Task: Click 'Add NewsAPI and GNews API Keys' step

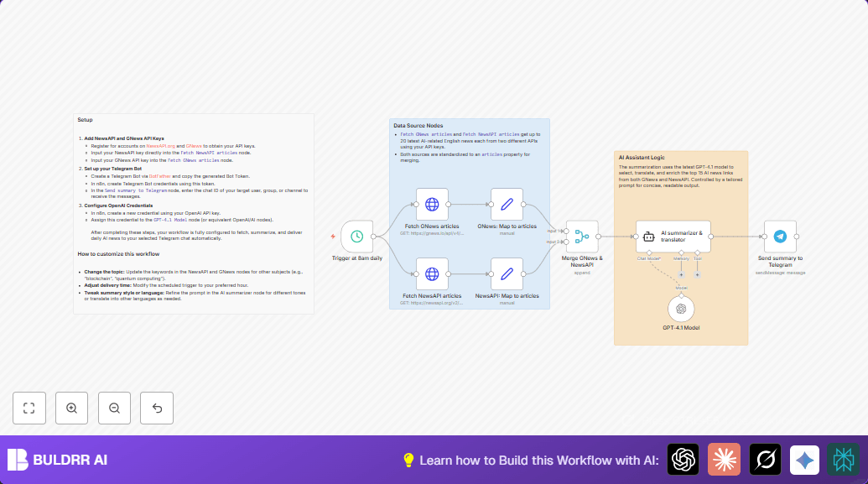Action: click(124, 138)
